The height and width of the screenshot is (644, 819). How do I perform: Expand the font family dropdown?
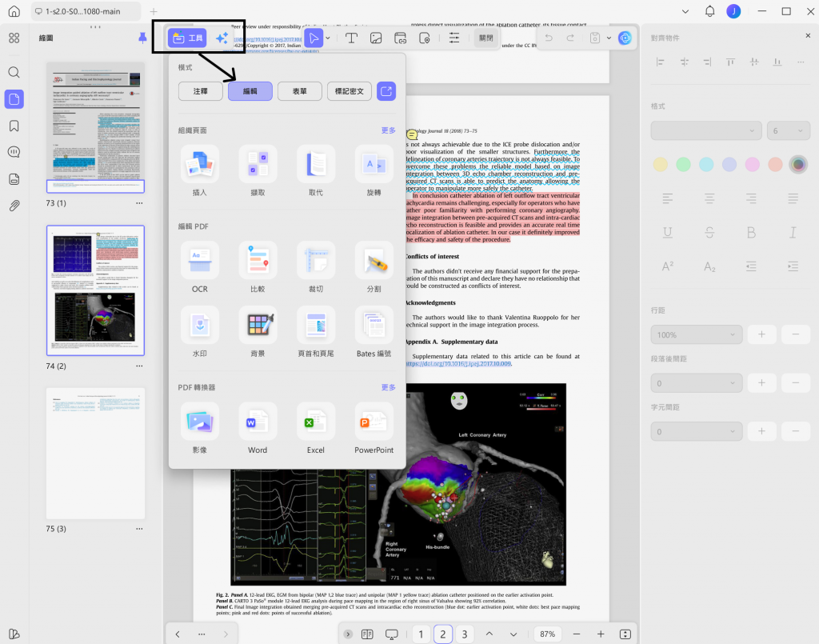(x=705, y=130)
